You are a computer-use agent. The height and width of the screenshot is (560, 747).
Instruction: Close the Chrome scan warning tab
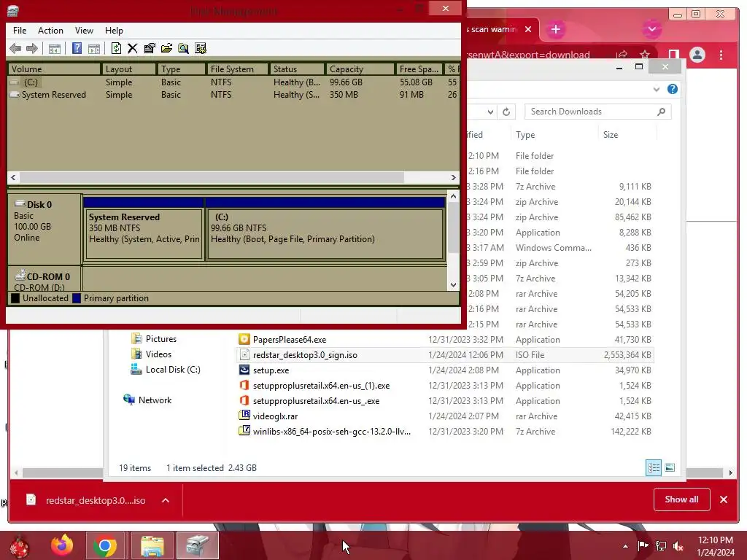coord(528,29)
